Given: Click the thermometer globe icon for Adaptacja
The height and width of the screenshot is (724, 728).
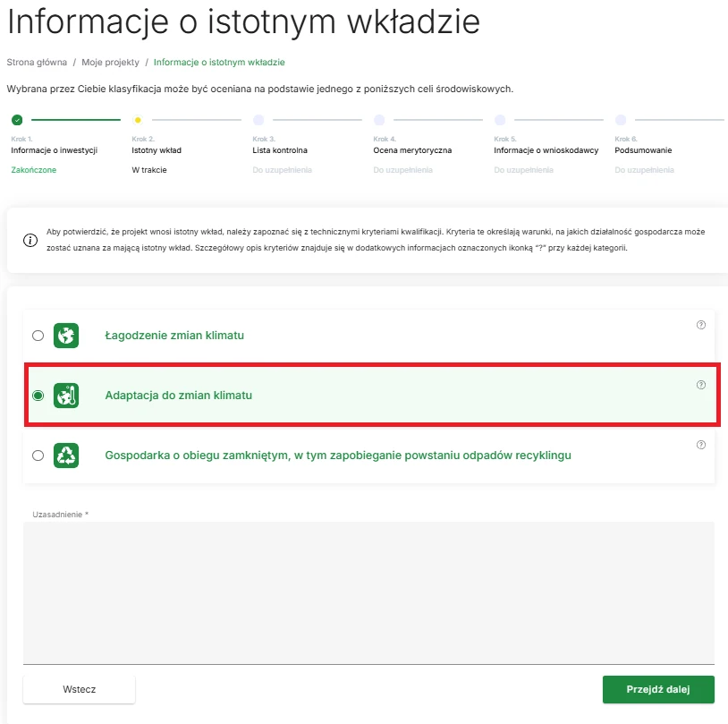Looking at the screenshot, I should pyautogui.click(x=66, y=395).
